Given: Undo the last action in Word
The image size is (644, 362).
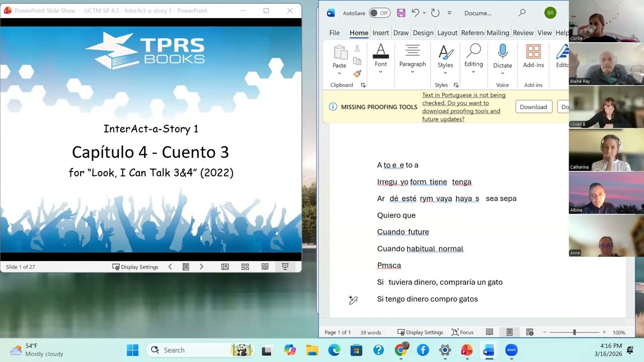Looking at the screenshot, I should pos(415,13).
